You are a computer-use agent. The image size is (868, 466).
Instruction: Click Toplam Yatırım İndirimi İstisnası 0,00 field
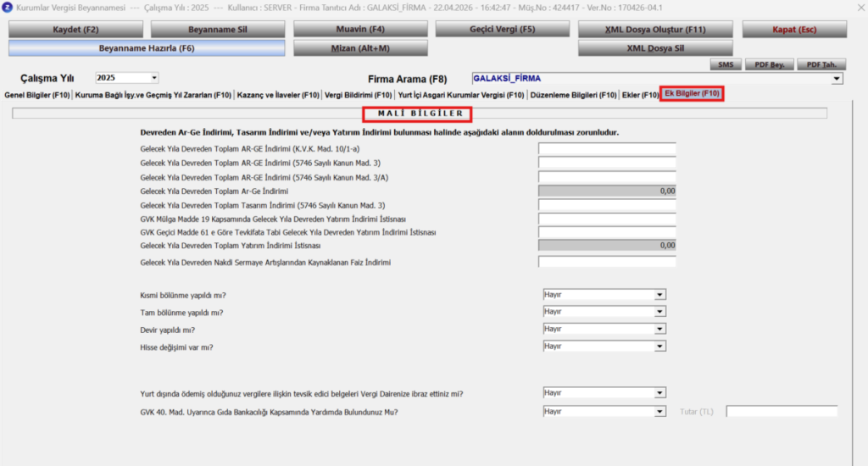[607, 245]
